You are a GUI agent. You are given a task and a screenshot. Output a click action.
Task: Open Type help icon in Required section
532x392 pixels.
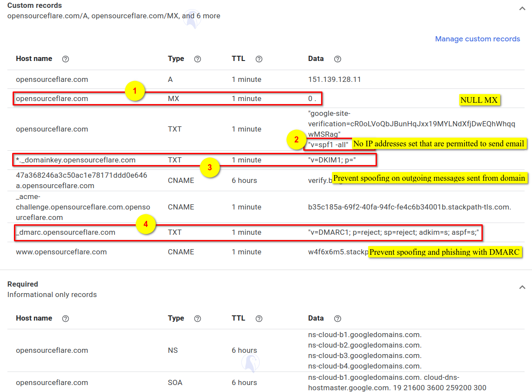click(x=197, y=318)
